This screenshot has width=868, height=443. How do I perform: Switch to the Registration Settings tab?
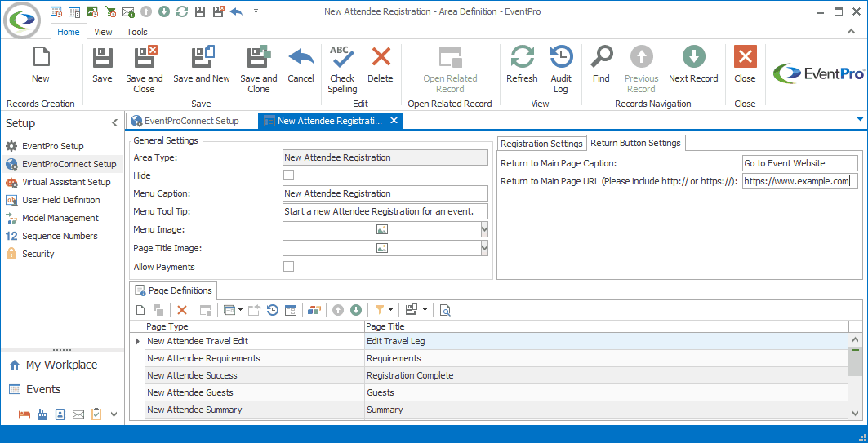[541, 144]
